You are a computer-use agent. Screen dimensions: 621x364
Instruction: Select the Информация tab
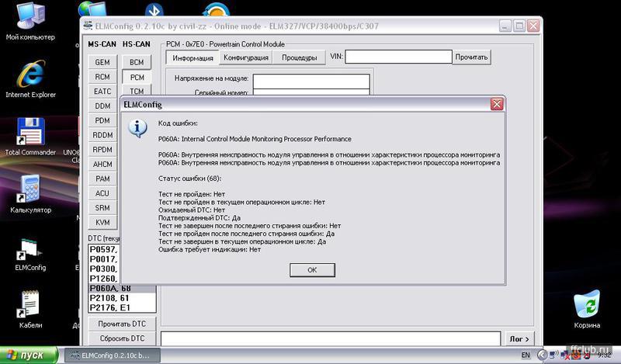(193, 57)
